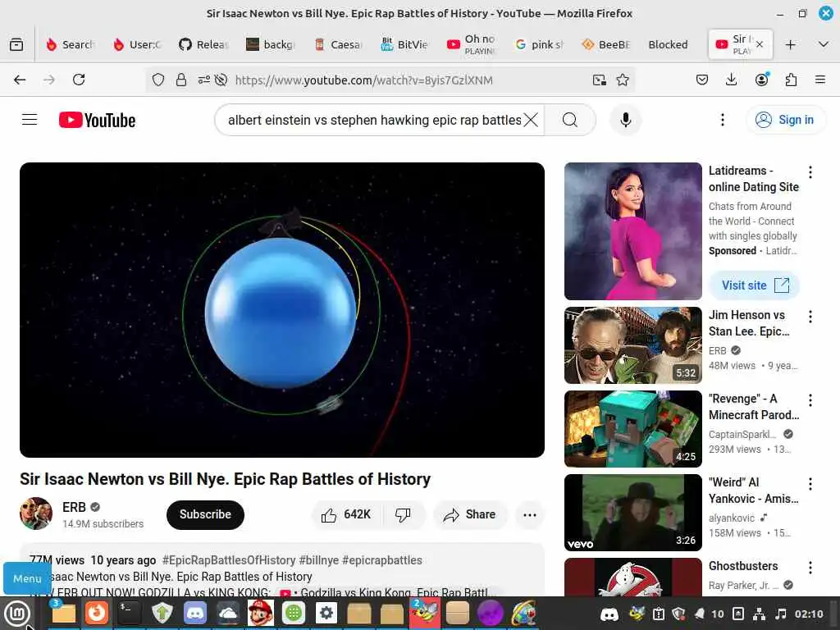Open the #billnye hashtag
840x630 pixels.
(319, 560)
